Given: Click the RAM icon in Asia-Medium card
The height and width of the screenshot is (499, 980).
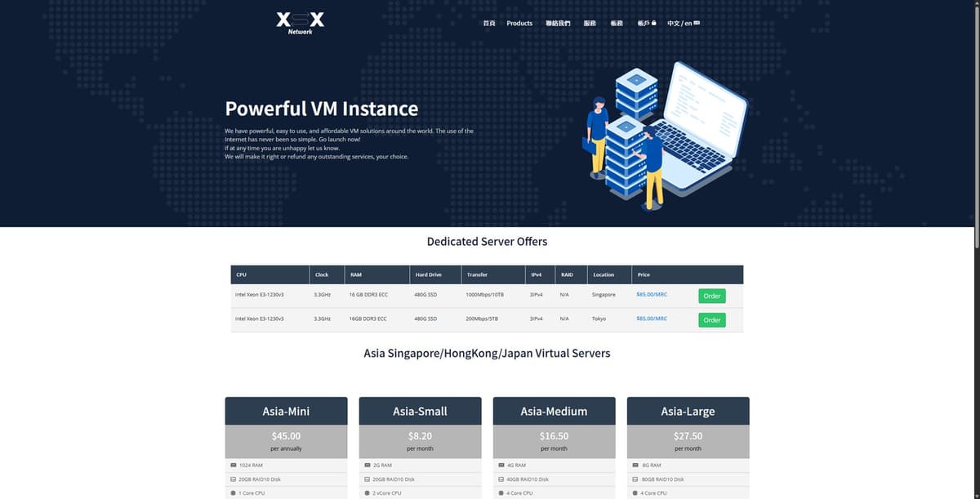Looking at the screenshot, I should (x=501, y=465).
